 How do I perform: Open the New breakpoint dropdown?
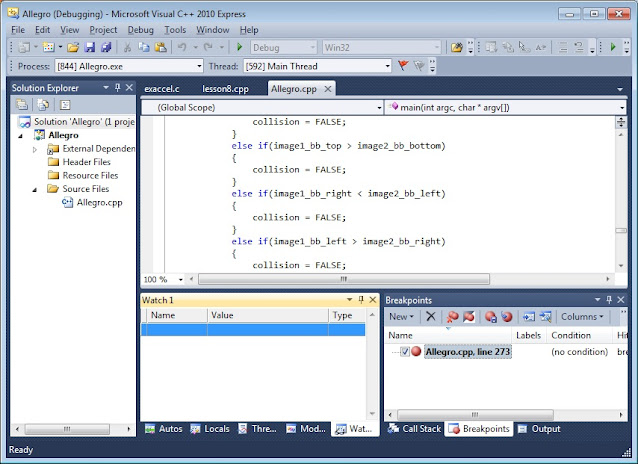click(401, 316)
